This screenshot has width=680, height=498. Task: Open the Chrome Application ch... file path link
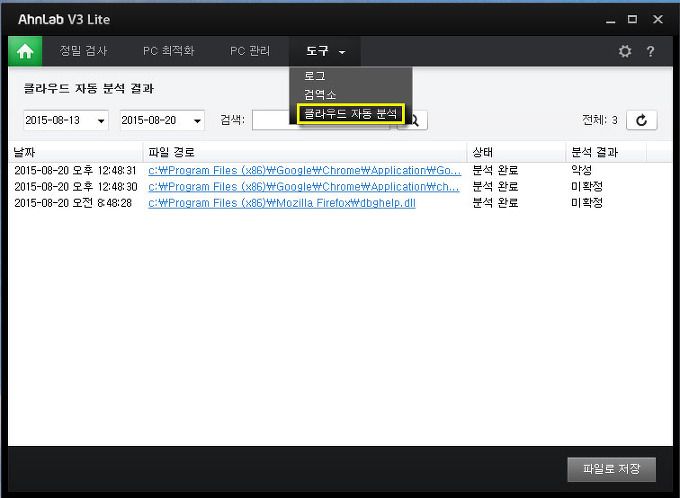point(304,187)
